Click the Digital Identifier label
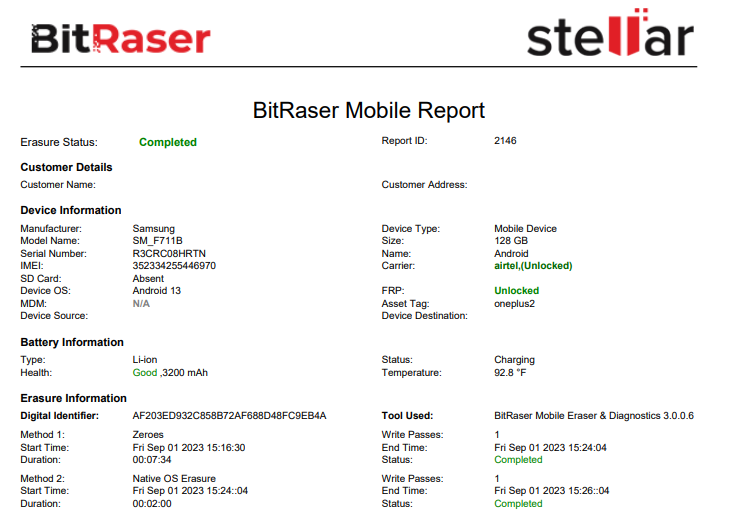Viewport: 738px width, 515px height. (60, 416)
